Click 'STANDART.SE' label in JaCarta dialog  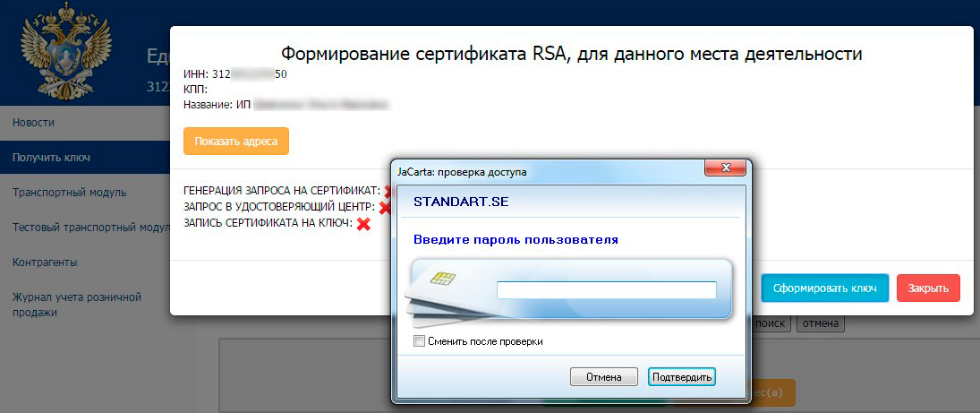point(461,202)
